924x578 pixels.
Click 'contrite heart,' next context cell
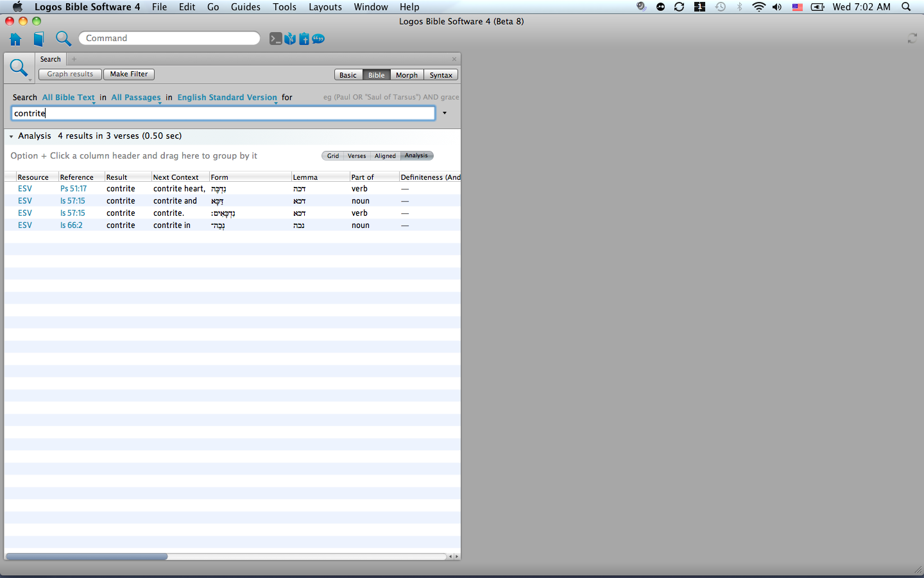[x=179, y=189]
